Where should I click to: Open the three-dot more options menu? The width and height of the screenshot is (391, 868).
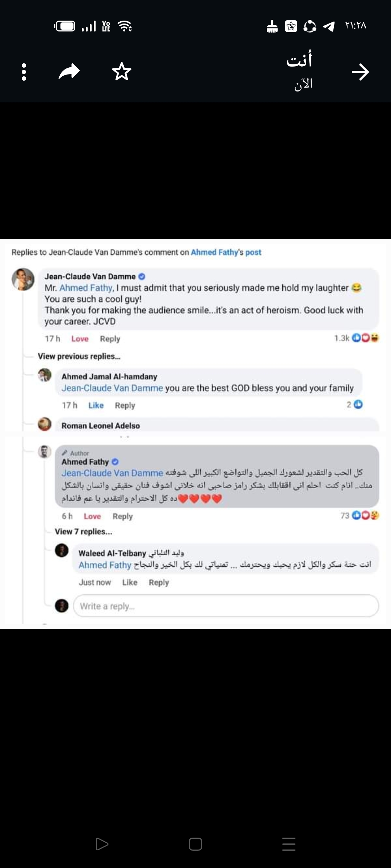click(x=24, y=72)
